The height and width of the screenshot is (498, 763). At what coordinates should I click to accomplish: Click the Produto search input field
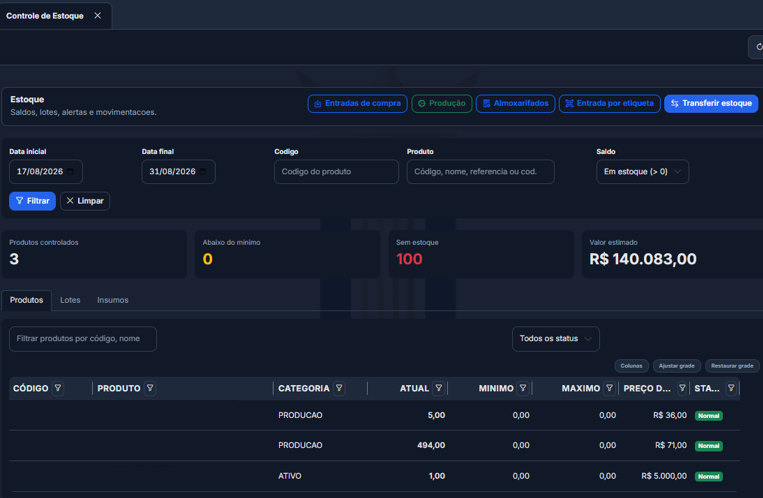coord(480,172)
